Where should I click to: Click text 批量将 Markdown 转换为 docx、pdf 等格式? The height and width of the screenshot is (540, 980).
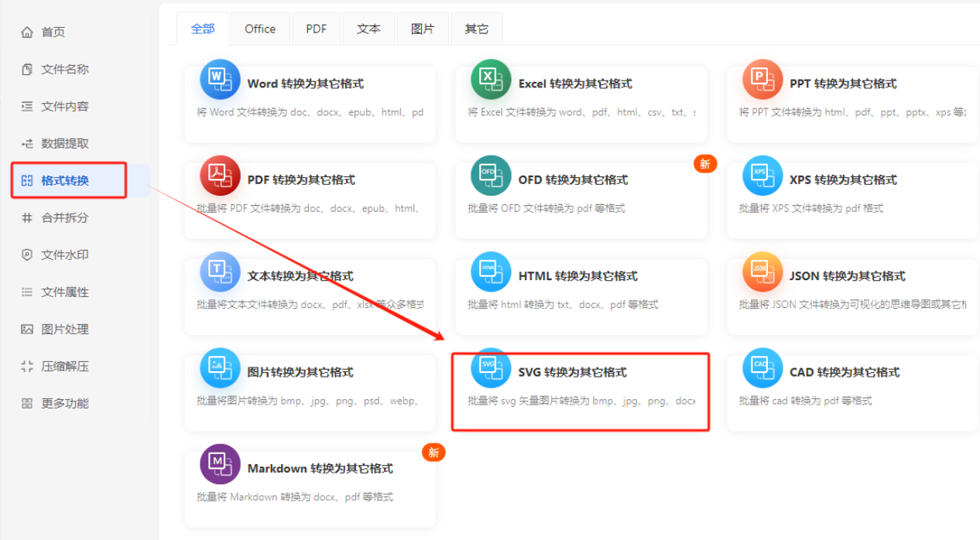[x=295, y=497]
